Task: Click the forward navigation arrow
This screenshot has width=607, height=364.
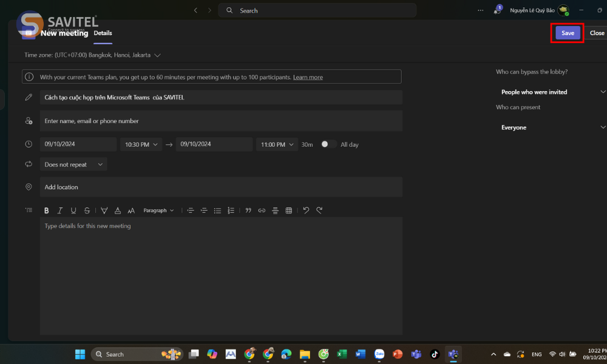Action: (209, 10)
